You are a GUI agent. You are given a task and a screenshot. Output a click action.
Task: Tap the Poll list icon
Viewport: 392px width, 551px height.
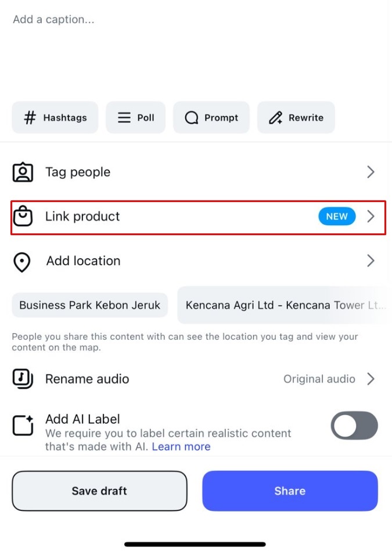click(124, 118)
